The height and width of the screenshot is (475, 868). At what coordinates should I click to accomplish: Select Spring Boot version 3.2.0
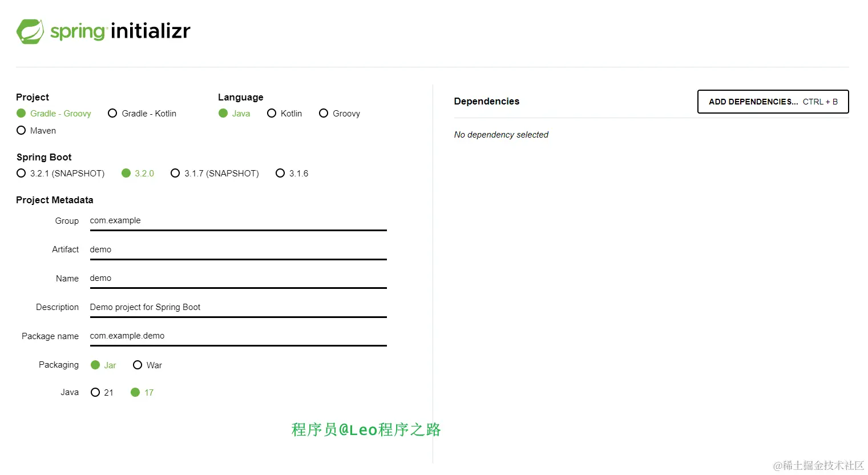tap(138, 174)
